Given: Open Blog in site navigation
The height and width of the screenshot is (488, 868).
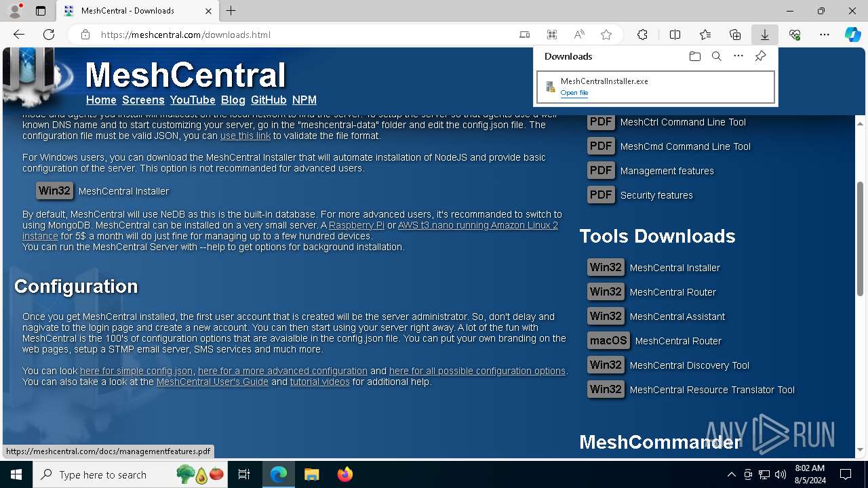Looking at the screenshot, I should coord(233,100).
